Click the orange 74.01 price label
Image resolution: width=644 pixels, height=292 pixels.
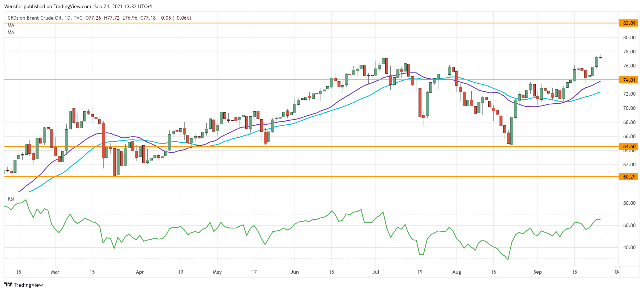tap(629, 80)
